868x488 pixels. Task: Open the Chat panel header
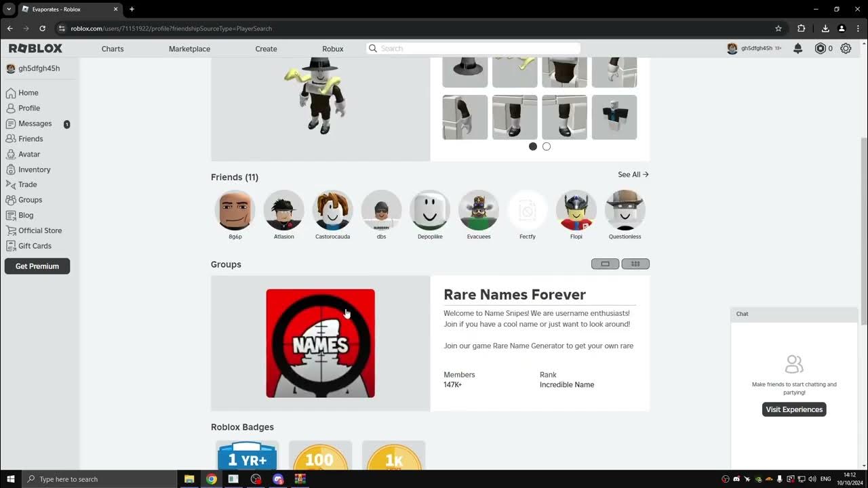794,314
